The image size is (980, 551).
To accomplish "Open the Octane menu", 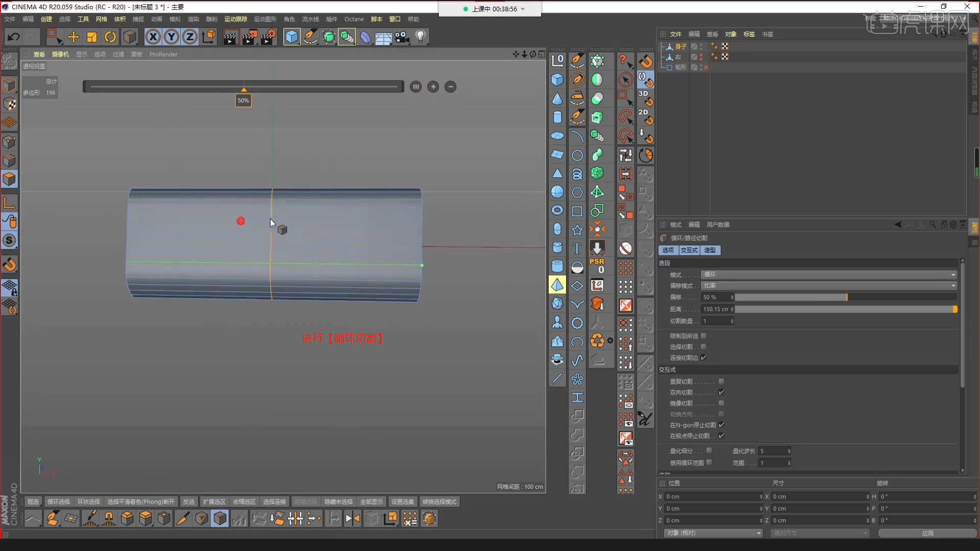I will [x=354, y=19].
